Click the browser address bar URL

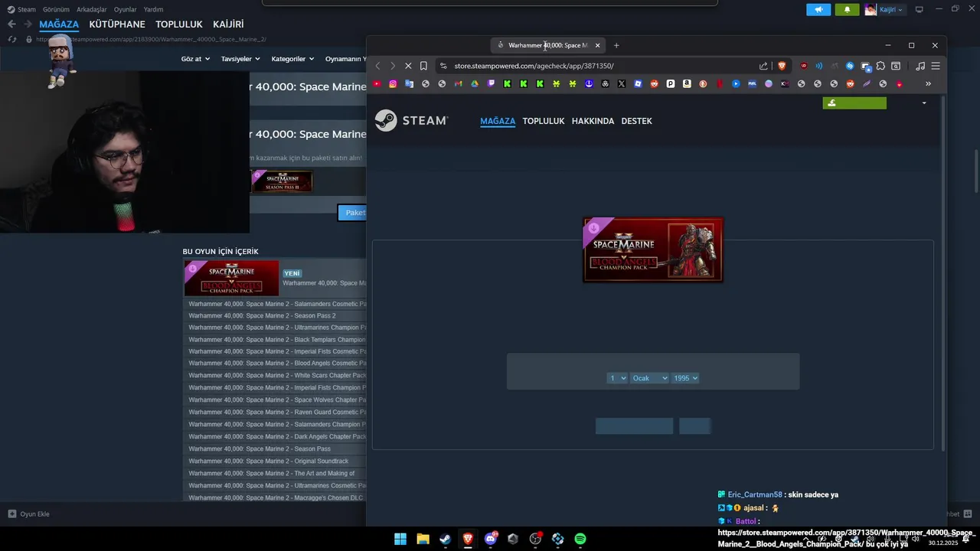pos(534,66)
